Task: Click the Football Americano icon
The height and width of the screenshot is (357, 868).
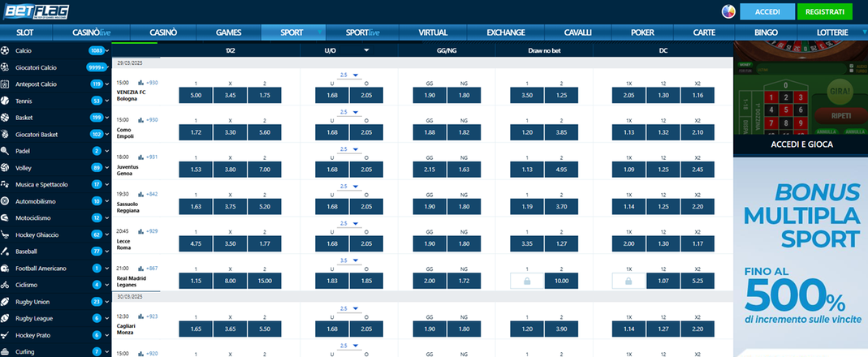Action: click(6, 268)
